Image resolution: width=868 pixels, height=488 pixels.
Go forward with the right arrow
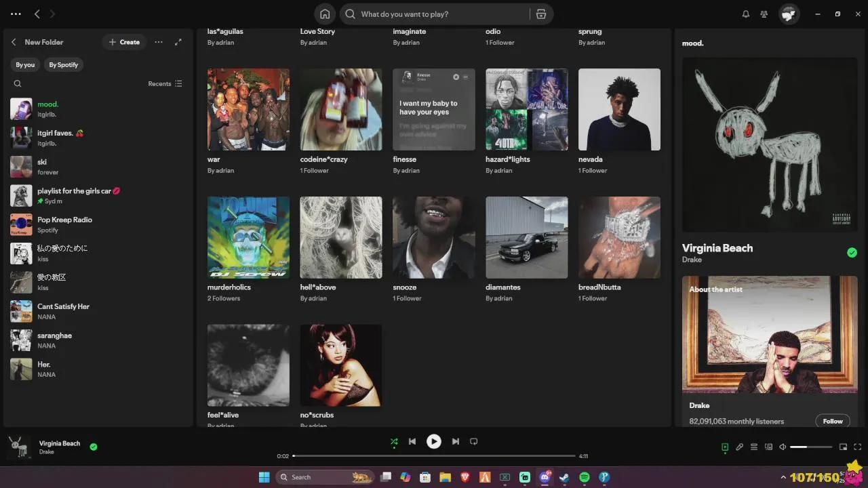coord(53,14)
